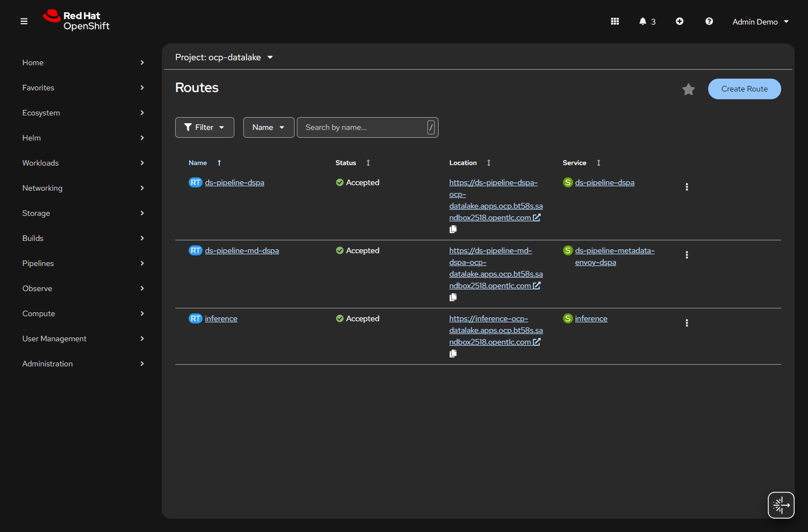The image size is (808, 532).
Task: Sort routes by Location column
Action: tap(470, 163)
